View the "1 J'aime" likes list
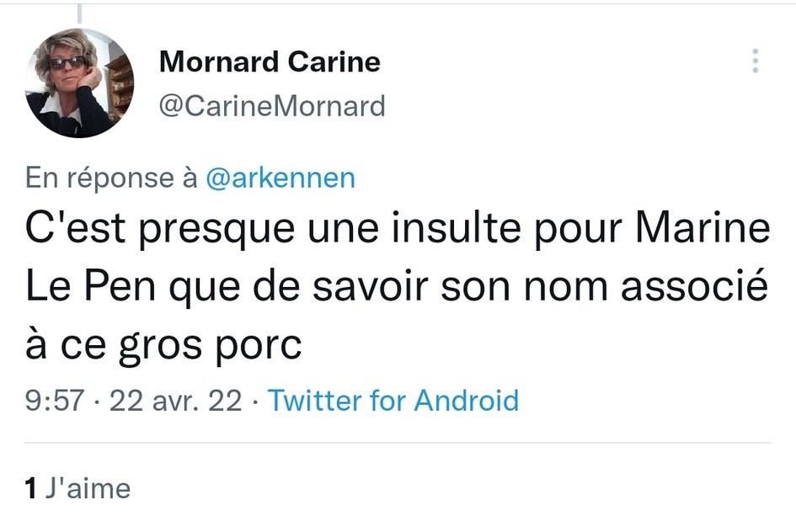Viewport: 796px width, 532px height. pyautogui.click(x=78, y=488)
